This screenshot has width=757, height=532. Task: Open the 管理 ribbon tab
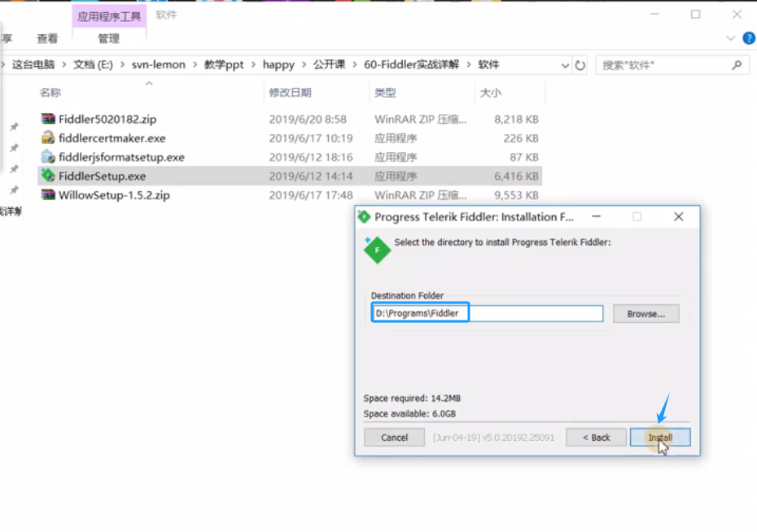pyautogui.click(x=108, y=38)
